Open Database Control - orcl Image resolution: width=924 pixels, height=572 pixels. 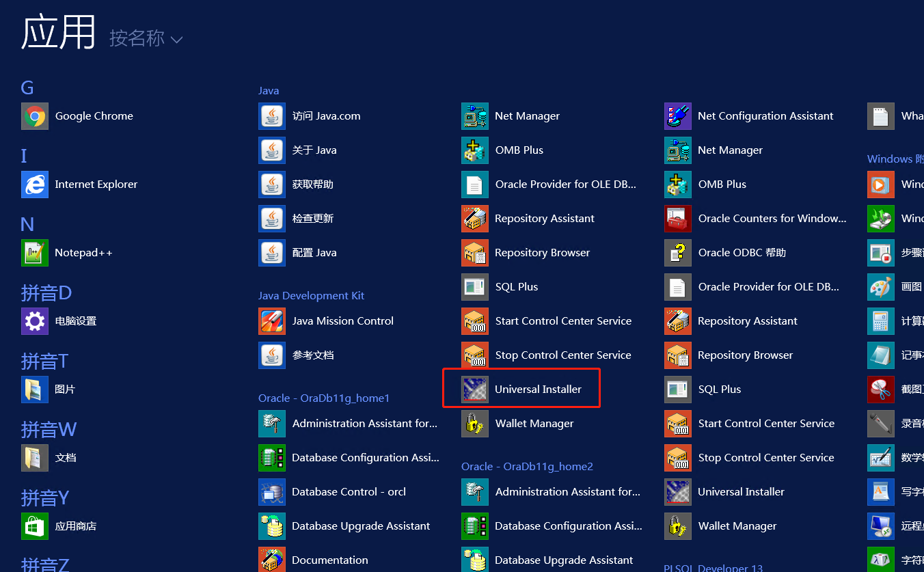(332, 492)
